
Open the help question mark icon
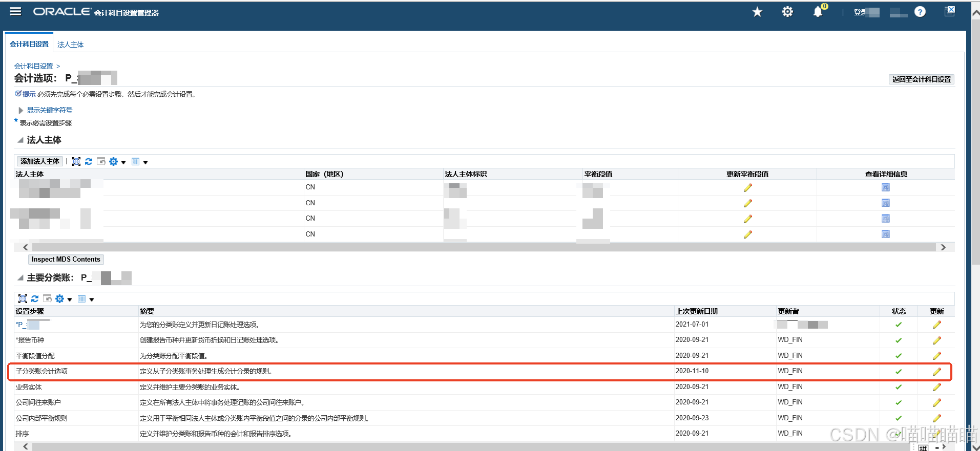tap(920, 12)
